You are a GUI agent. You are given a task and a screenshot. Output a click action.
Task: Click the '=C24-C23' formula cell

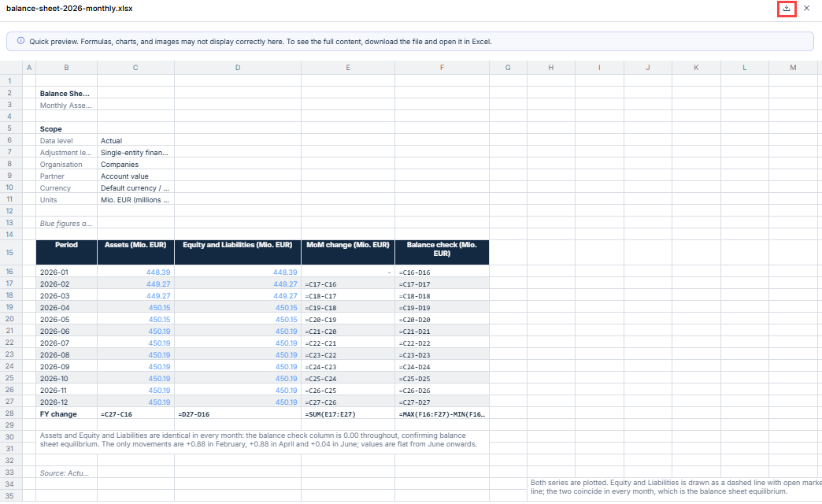pos(348,367)
